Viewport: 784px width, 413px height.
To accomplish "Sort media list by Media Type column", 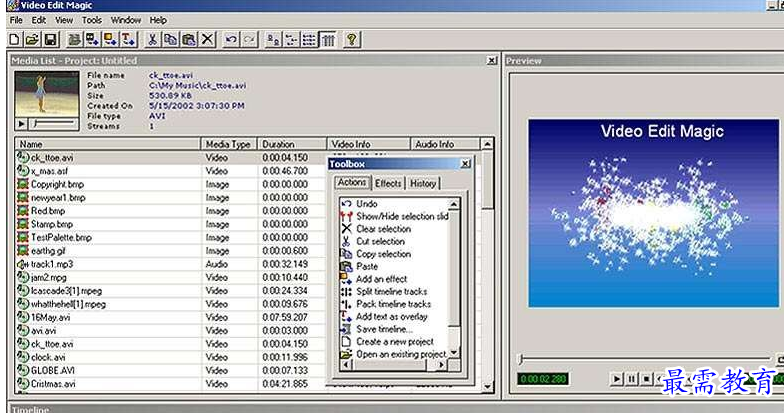I will (229, 144).
